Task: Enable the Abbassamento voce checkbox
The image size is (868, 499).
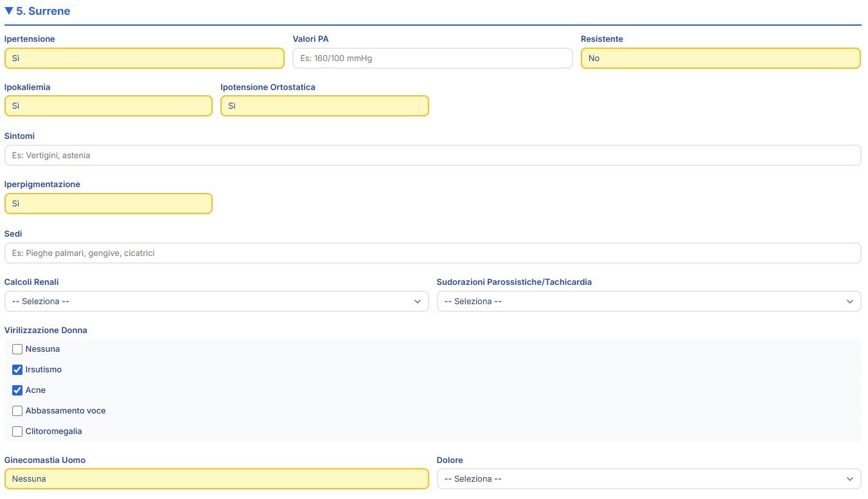Action: point(17,411)
